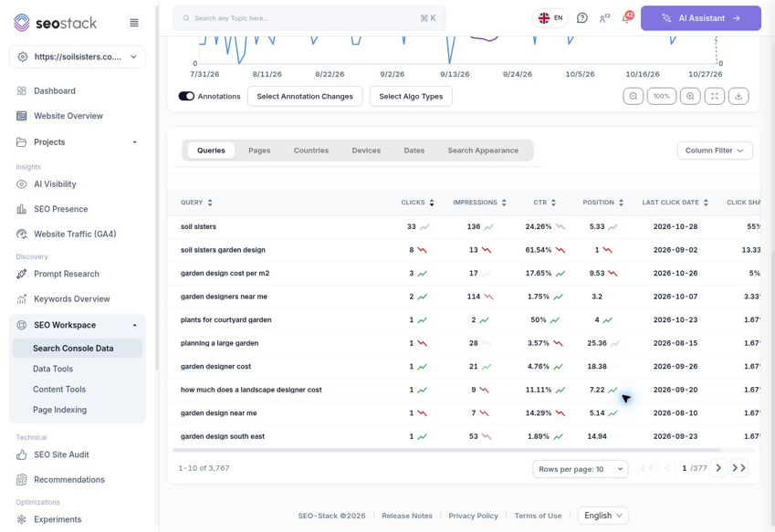
Task: Click Select Annotation Changes button
Action: click(x=305, y=97)
